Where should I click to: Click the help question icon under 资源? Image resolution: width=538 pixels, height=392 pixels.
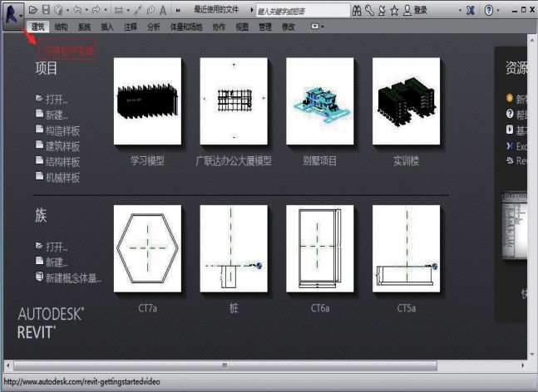pos(510,114)
